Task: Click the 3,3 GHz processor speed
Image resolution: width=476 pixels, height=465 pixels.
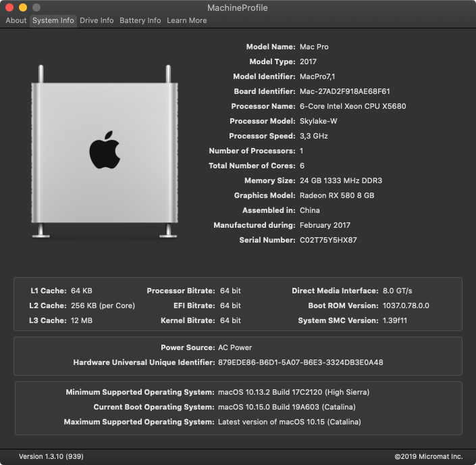Action: click(313, 136)
